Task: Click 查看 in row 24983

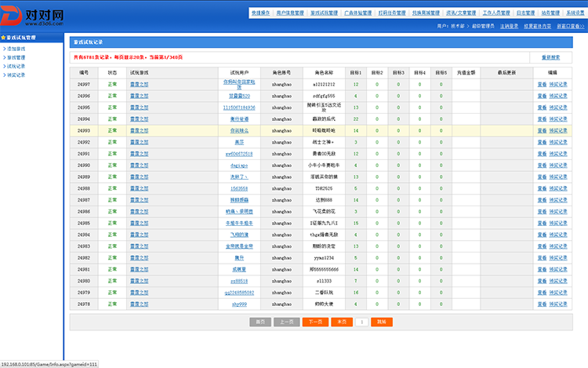Action: point(542,246)
